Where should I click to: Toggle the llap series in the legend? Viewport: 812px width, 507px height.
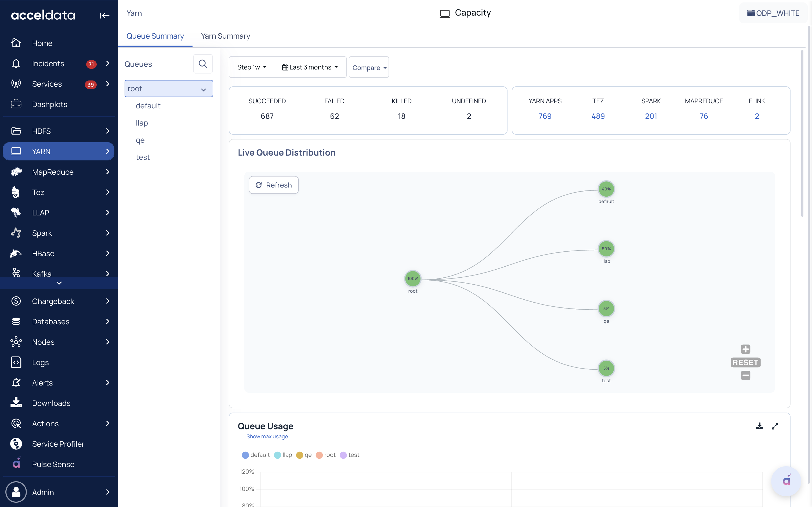283,455
